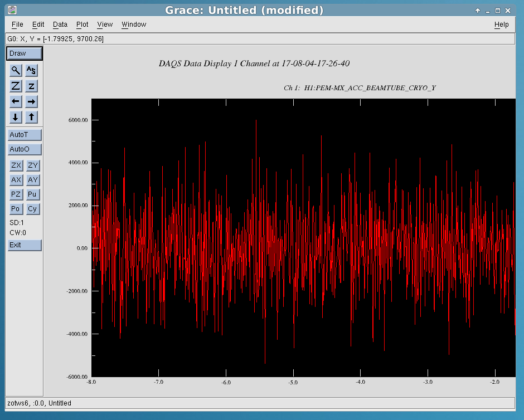Screen dimensions: 524x420
Task: Click the status bar text 'zotws6, :0.0, Untitled'
Action: click(40, 403)
